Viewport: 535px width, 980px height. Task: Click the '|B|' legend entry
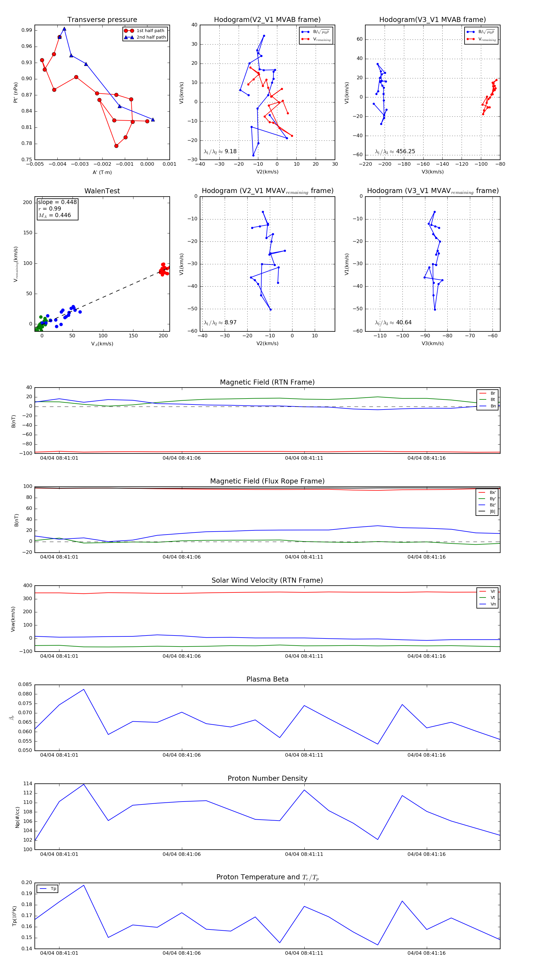487,512
